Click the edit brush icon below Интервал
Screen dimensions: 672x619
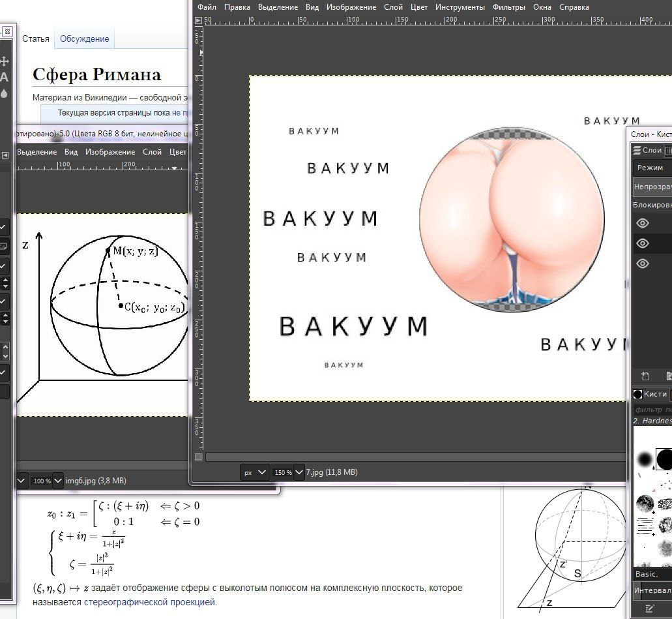pyautogui.click(x=650, y=609)
